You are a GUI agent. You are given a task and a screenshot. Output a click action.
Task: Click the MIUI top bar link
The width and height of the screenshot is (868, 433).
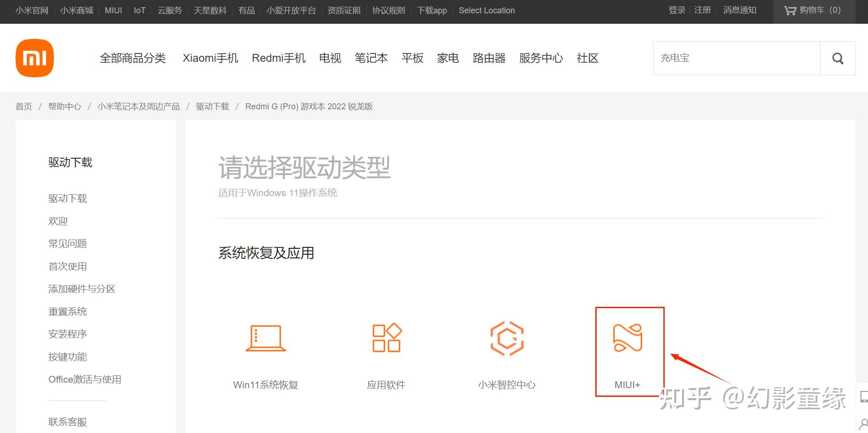113,10
